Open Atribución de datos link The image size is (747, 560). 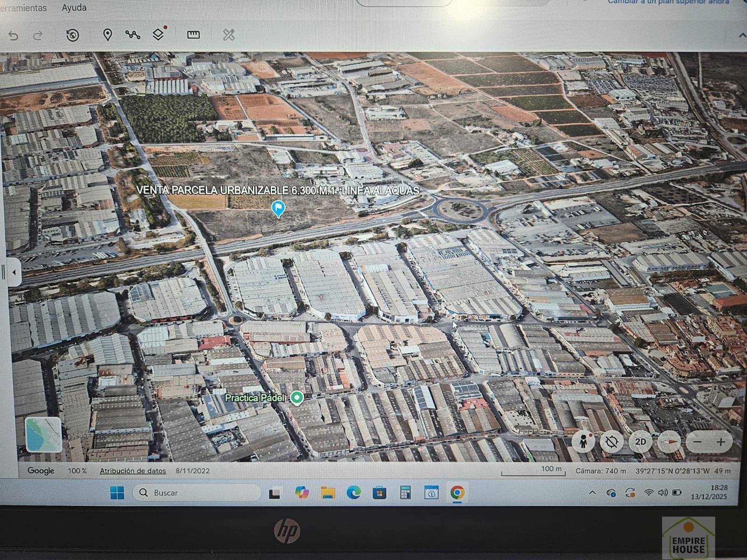tap(133, 471)
